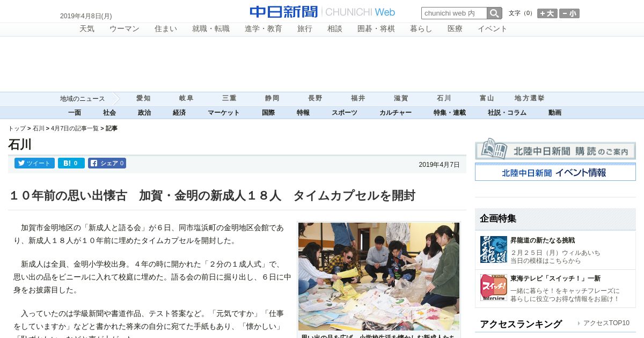Go to the 国際 section
This screenshot has height=338, width=644.
click(268, 113)
